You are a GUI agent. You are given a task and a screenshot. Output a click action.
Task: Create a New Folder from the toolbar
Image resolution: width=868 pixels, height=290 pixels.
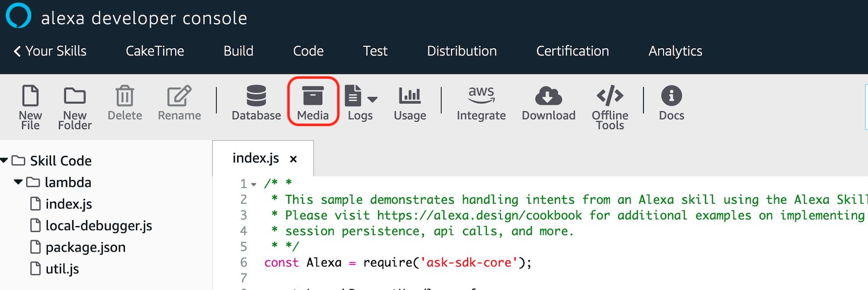pyautogui.click(x=75, y=96)
